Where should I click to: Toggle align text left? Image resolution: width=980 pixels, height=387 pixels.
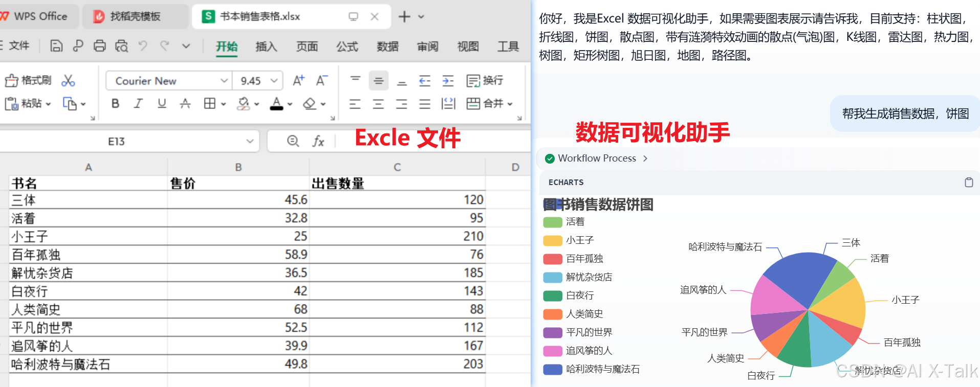coord(355,104)
